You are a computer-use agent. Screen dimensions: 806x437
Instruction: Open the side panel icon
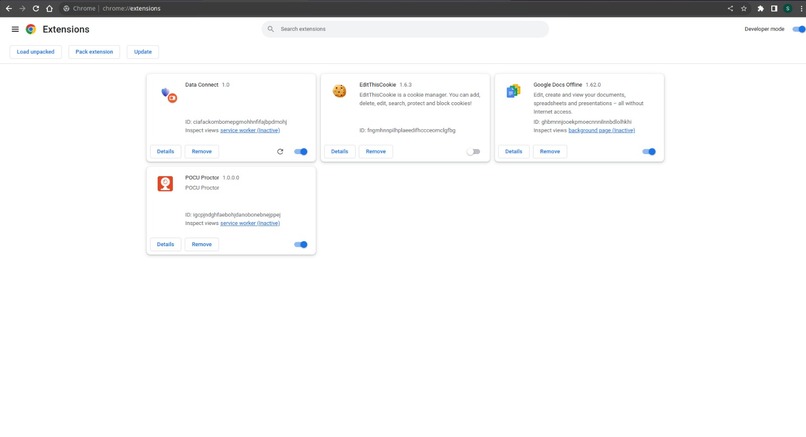(x=774, y=8)
